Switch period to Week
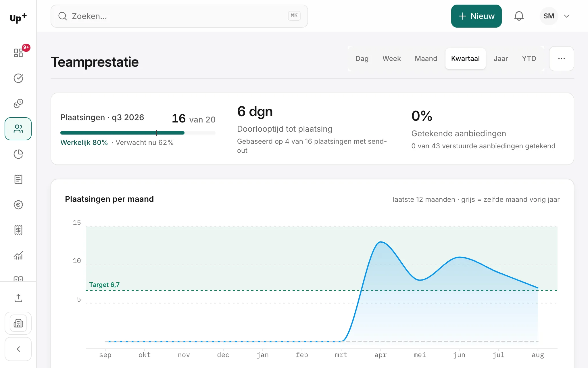Image resolution: width=588 pixels, height=368 pixels. pos(391,59)
